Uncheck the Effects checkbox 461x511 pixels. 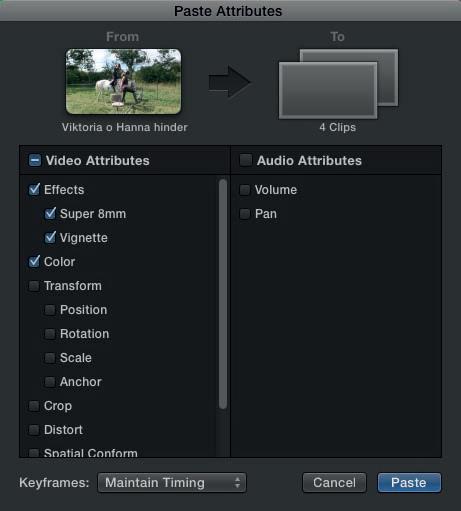tap(34, 190)
